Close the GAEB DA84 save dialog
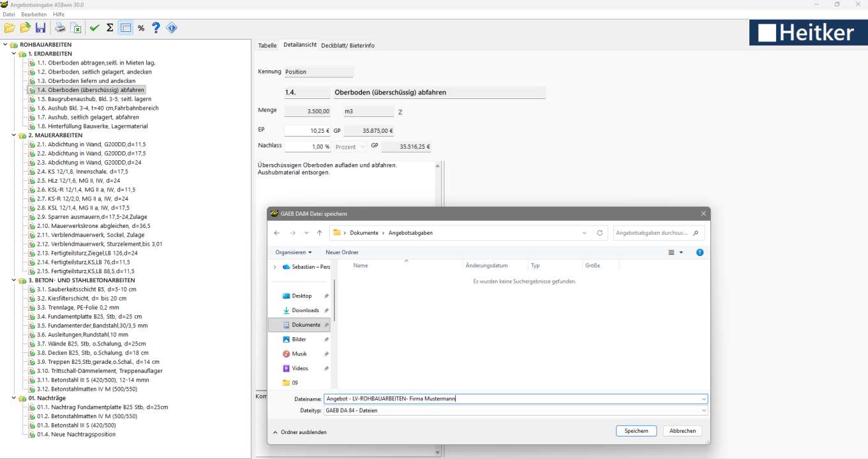The height and width of the screenshot is (459, 868). pyautogui.click(x=703, y=214)
